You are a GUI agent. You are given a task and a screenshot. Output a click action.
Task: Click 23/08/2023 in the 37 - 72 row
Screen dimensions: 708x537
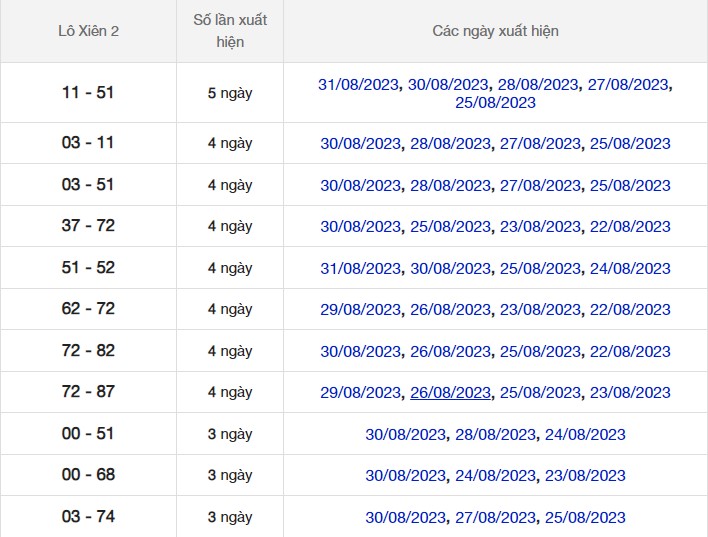540,227
